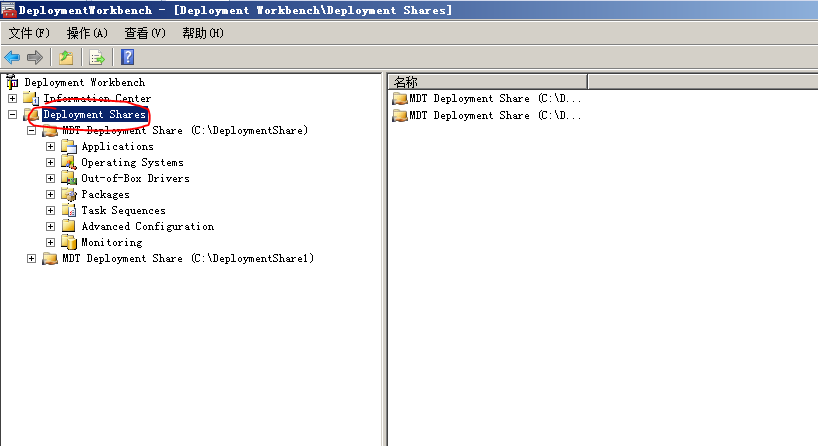Select the Monitoring tree label

tap(112, 243)
